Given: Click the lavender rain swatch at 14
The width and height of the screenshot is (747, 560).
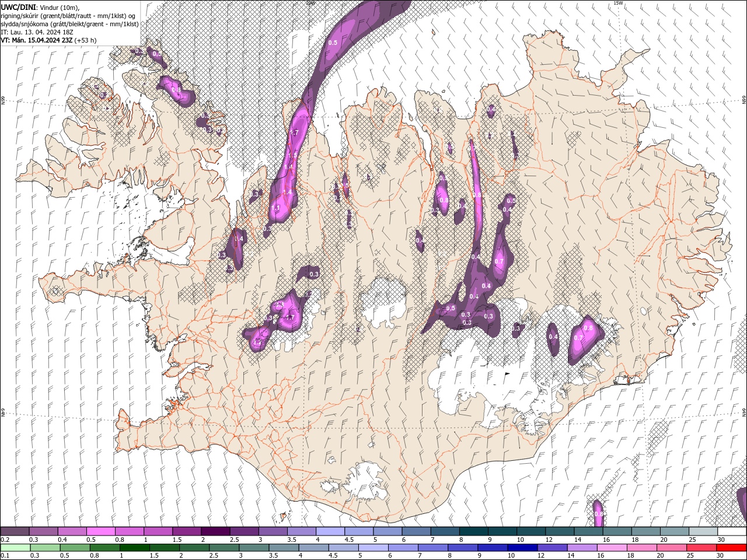Looking at the screenshot, I should pos(582,548).
